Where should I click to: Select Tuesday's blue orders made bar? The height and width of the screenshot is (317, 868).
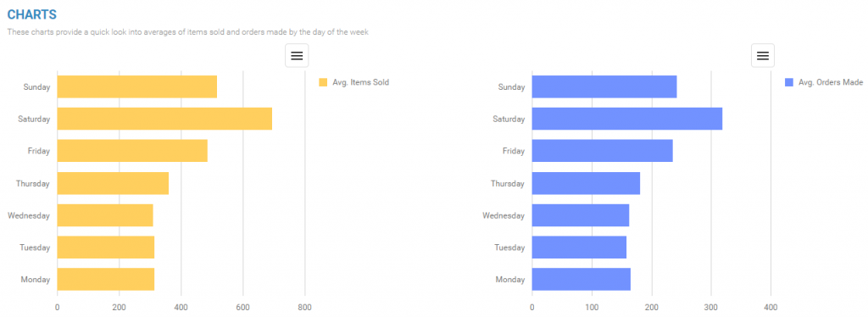click(580, 247)
